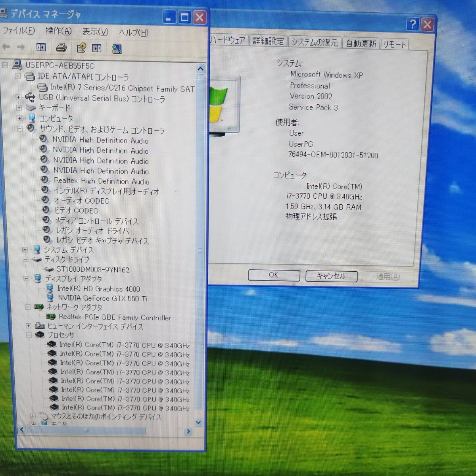Select Intel(R) 7 Series/C216 Chipset Family SATA device
476x476 pixels.
[x=122, y=88]
